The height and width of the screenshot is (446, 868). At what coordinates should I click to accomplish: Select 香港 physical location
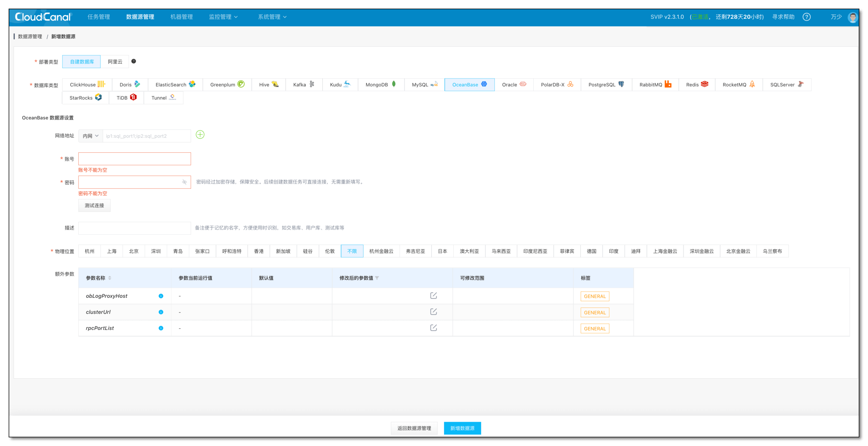(259, 251)
